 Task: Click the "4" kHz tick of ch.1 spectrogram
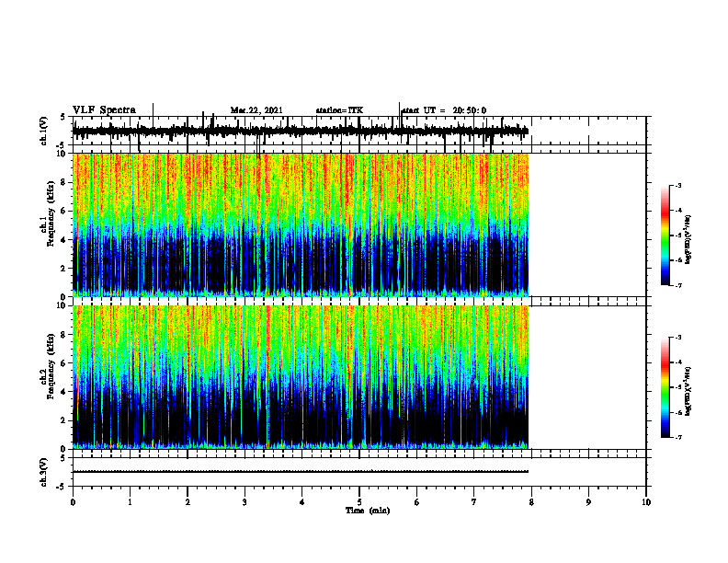click(64, 240)
